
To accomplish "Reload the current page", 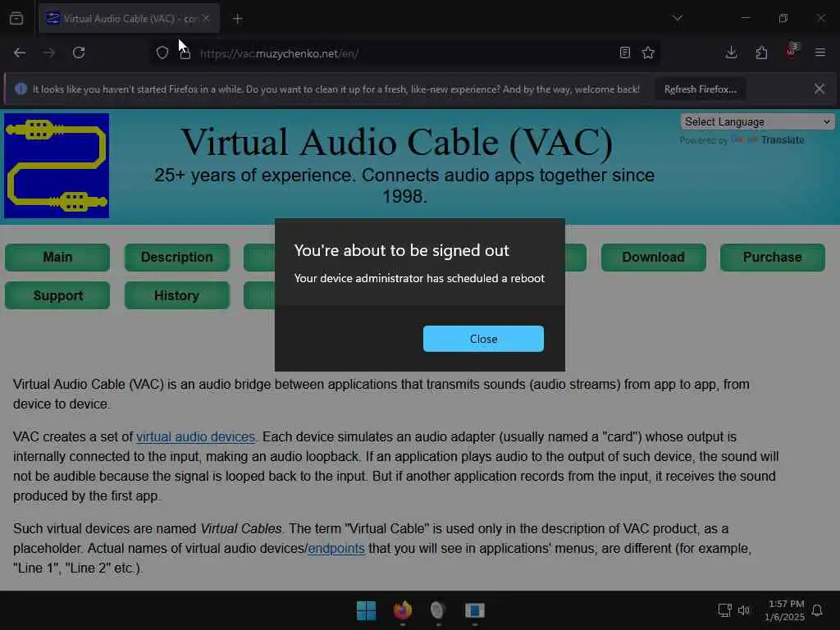I will [79, 52].
